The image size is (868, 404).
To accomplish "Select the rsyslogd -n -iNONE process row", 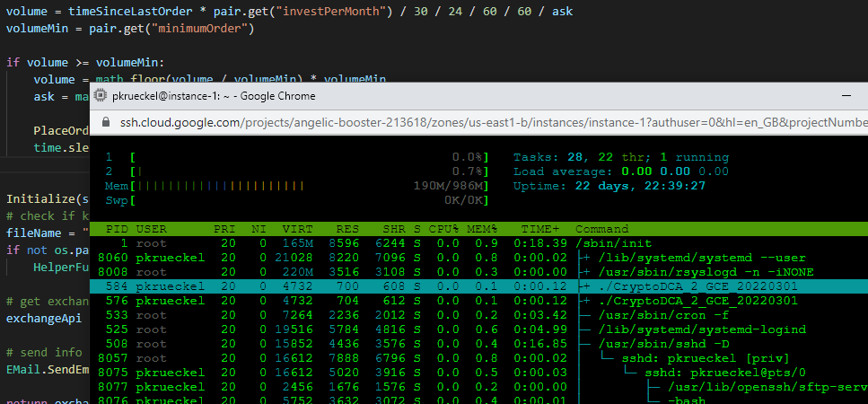I will [478, 272].
